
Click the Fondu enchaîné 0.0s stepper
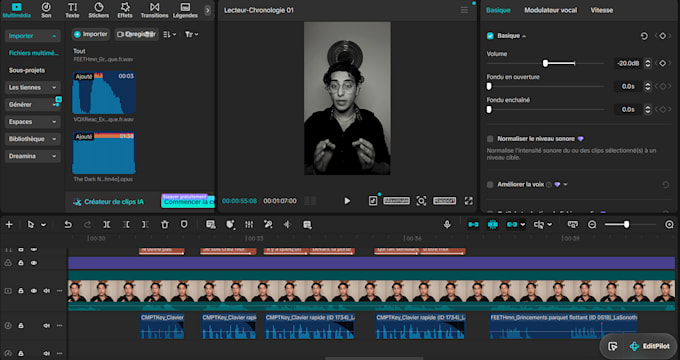pos(647,109)
